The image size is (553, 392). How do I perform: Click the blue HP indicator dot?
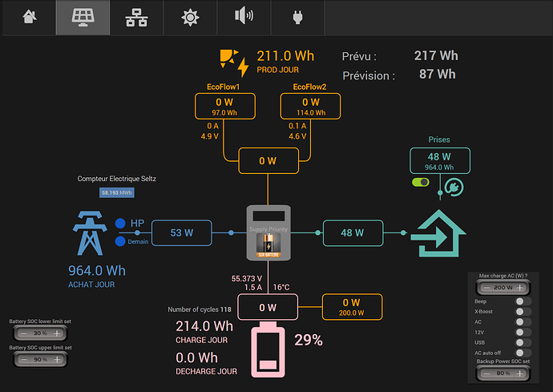(x=120, y=224)
